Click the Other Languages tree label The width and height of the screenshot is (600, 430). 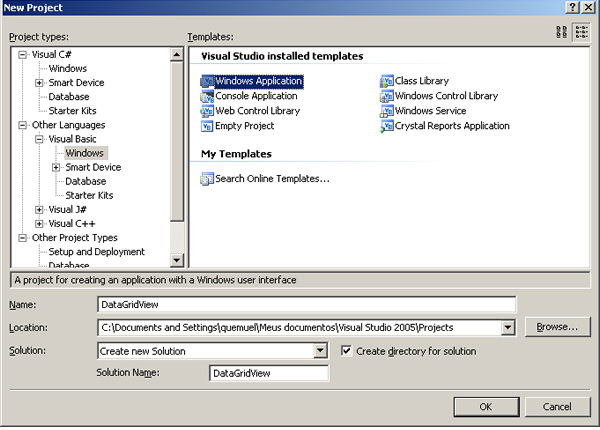click(x=68, y=125)
